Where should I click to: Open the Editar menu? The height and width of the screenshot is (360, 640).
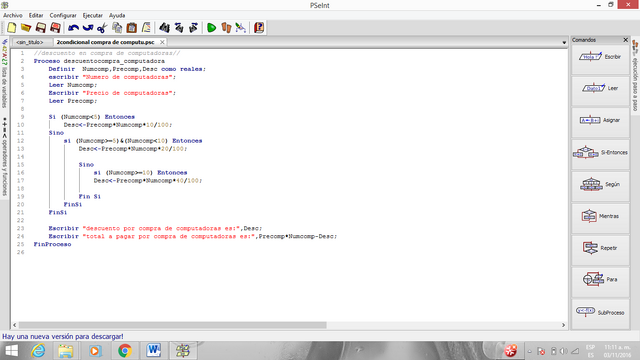click(36, 16)
